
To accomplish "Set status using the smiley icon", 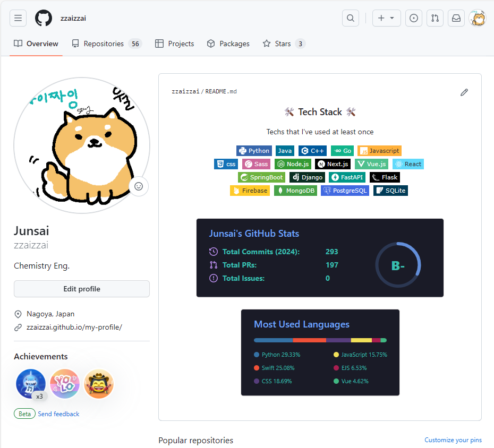I will [139, 186].
